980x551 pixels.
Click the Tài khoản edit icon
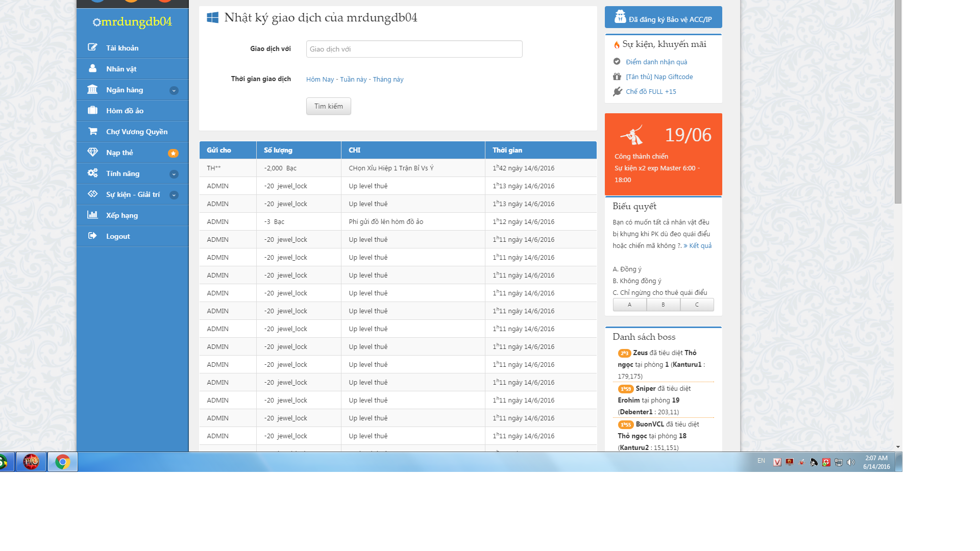(92, 47)
